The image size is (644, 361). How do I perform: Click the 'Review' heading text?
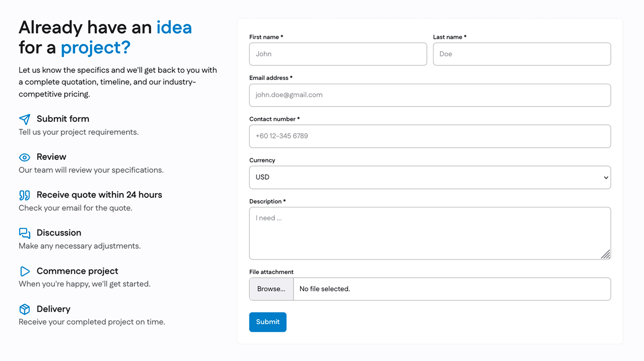click(x=52, y=157)
